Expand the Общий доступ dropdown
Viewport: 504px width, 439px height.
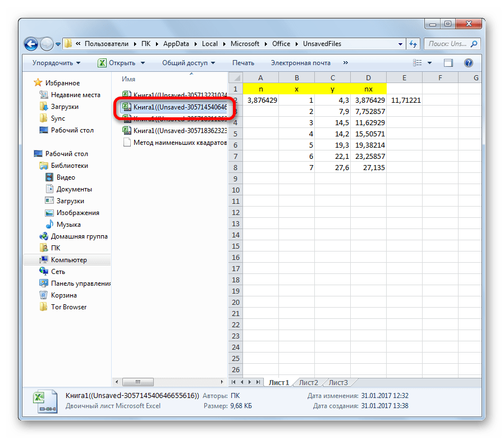click(189, 63)
